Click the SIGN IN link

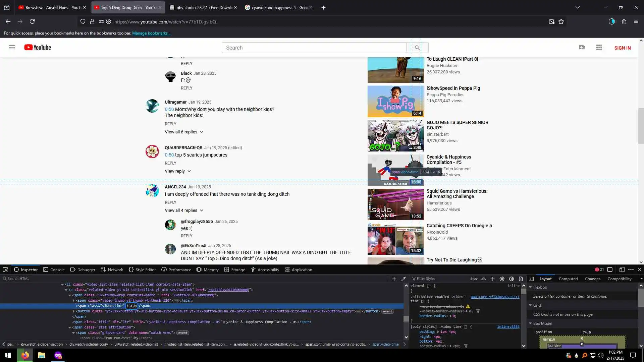(622, 48)
